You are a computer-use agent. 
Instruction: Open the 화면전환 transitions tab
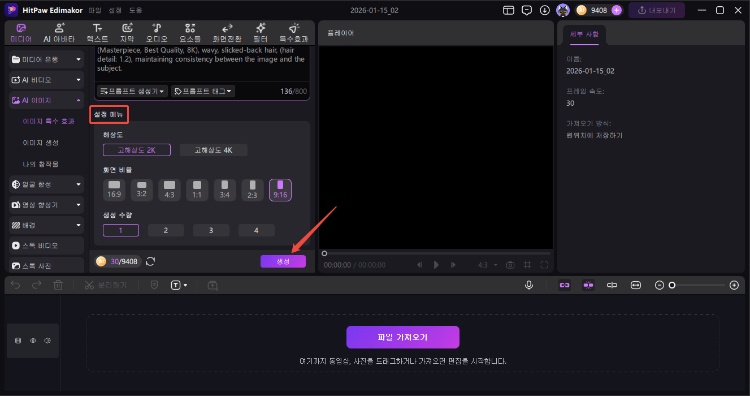coord(227,33)
